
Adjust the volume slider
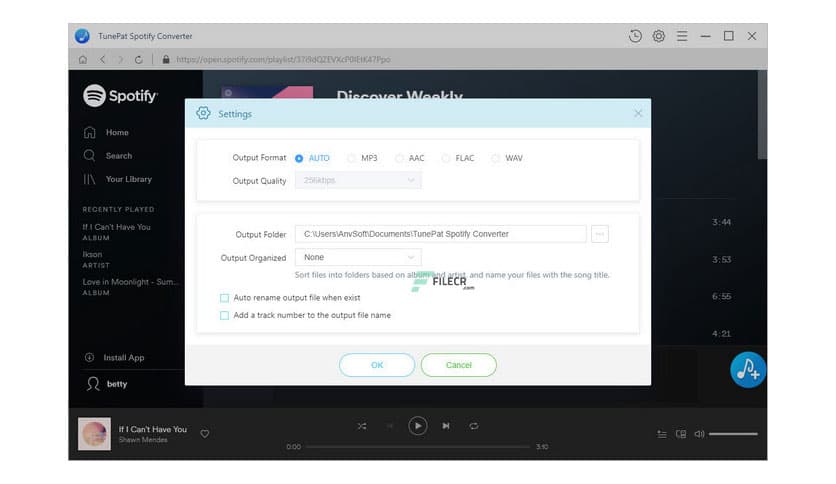[733, 434]
